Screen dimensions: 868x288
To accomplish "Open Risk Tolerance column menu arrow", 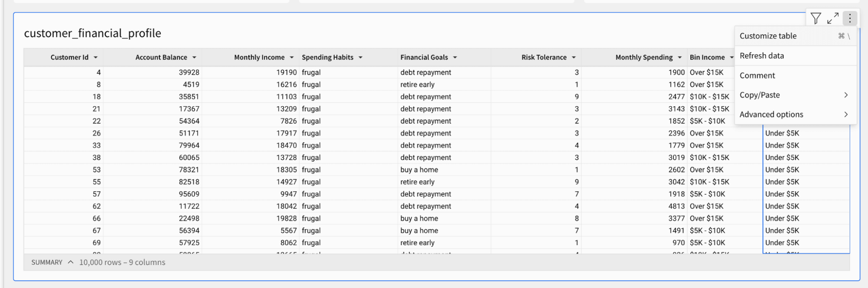I will point(574,57).
